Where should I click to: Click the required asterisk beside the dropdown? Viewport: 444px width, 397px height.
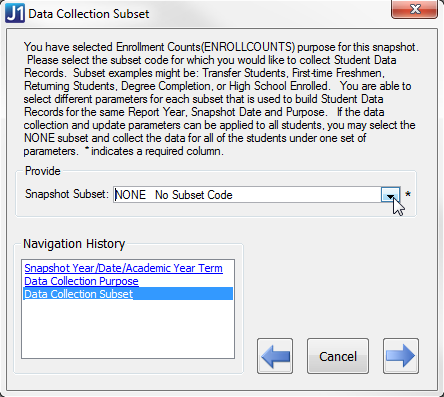click(408, 194)
